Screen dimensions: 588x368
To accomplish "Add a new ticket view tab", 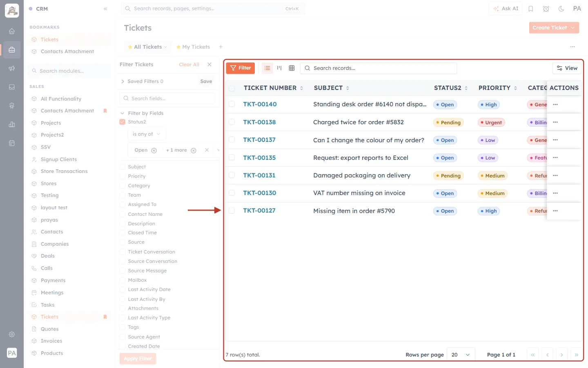I will pos(220,47).
